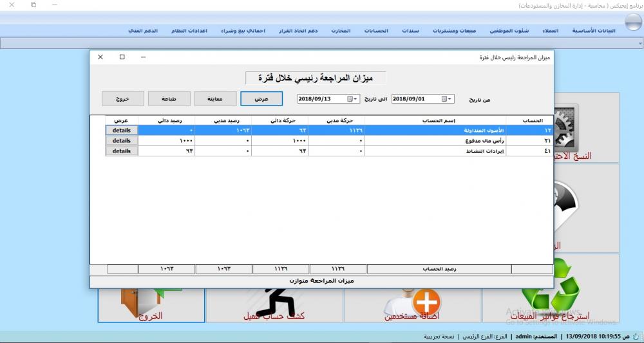Click account number ٢١ cell

[x=529, y=140]
